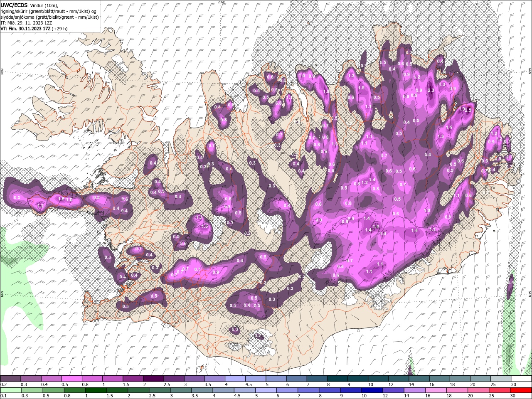Click the 'UWC/ECDS' title in the header box
The height and width of the screenshot is (399, 532).
[x=14, y=5]
